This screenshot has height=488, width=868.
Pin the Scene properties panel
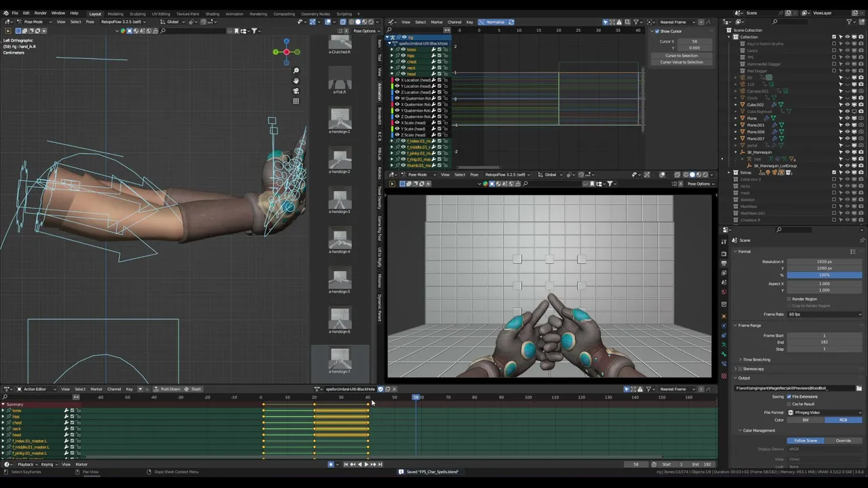tap(862, 240)
